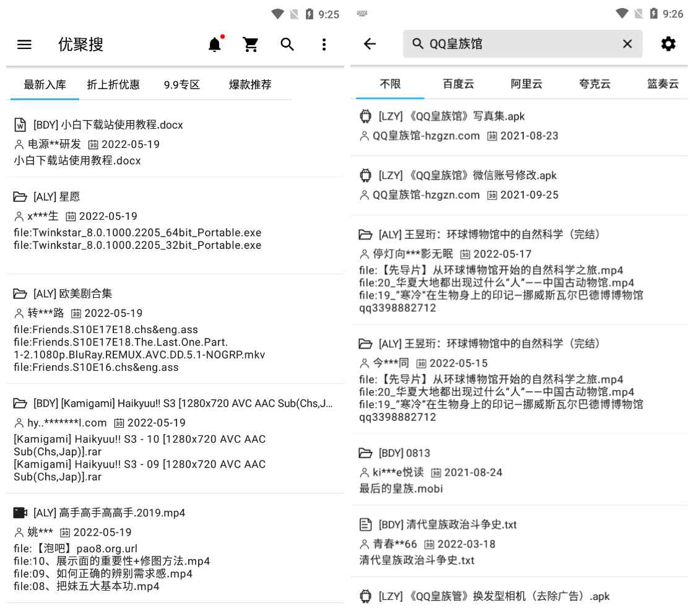Click apk icon beside 《QQ皇族馆》写真集.apk
Screen dimensions: 694x616
(365, 116)
